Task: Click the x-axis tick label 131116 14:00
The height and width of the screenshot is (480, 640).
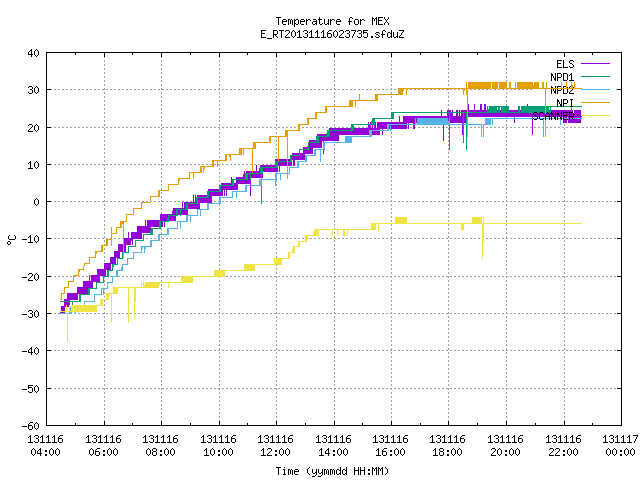Action: point(333,446)
